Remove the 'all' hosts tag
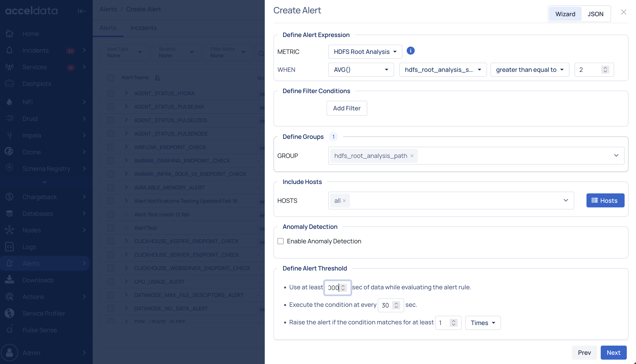 344,201
